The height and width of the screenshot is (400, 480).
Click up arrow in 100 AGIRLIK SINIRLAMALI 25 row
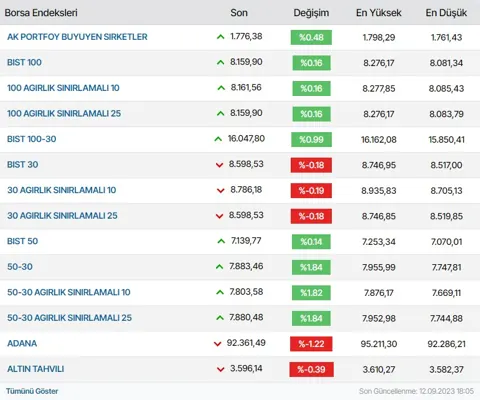[x=220, y=113]
